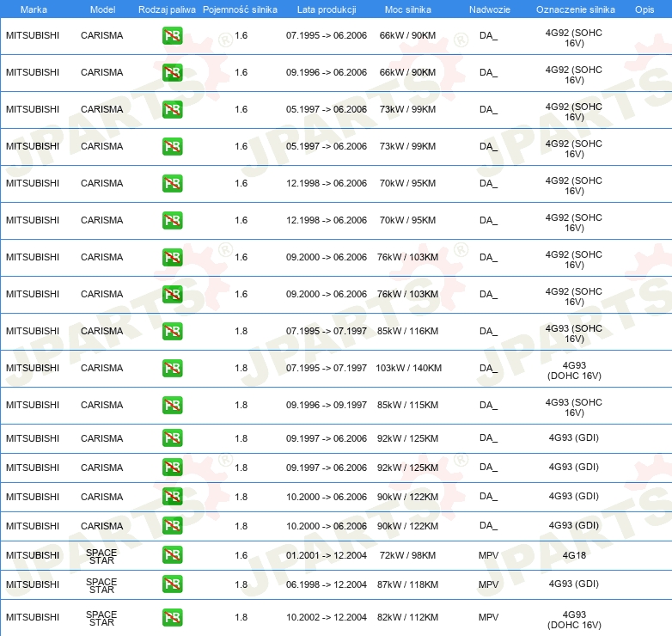Screen dimensions: 672x636
Task: Select fuel icon for the 85kW / 116KM Carisma
Action: pyautogui.click(x=172, y=332)
